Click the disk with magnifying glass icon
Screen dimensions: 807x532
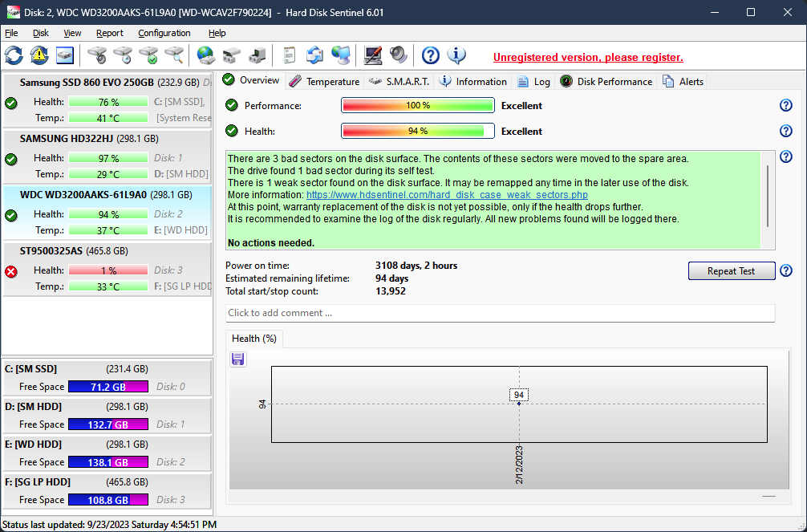(x=174, y=55)
